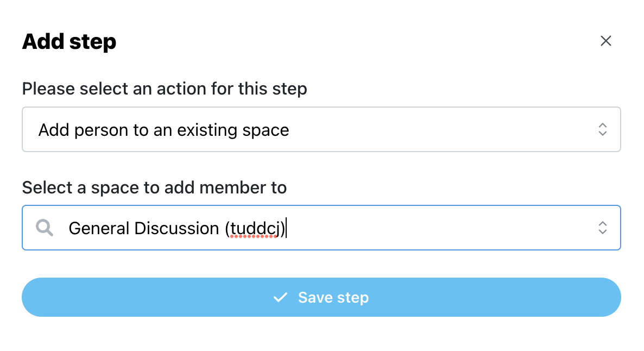Open the "Add person to an existing space" dropdown
Viewport: 644px width, 351px height.
(321, 129)
